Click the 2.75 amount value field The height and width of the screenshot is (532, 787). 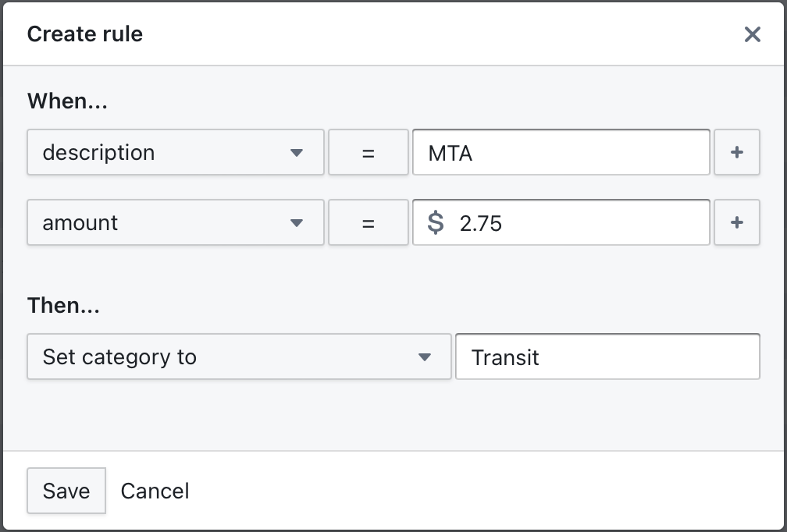point(561,222)
